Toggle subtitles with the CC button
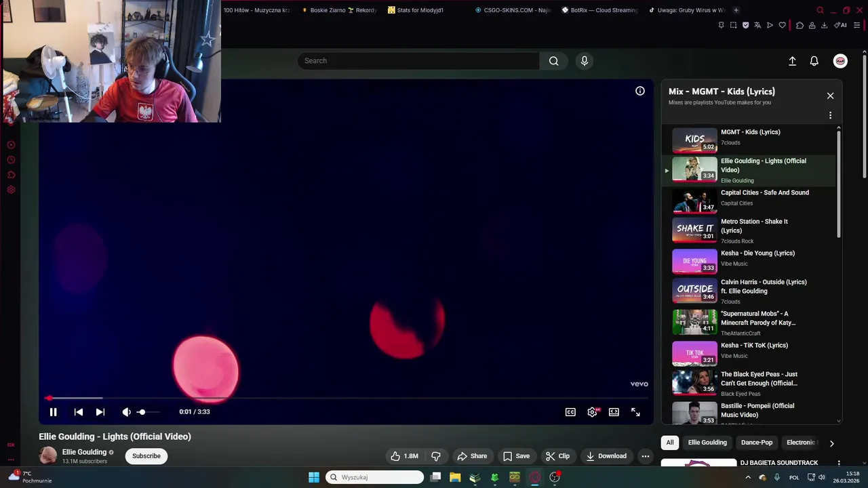The image size is (868, 488). (x=571, y=412)
